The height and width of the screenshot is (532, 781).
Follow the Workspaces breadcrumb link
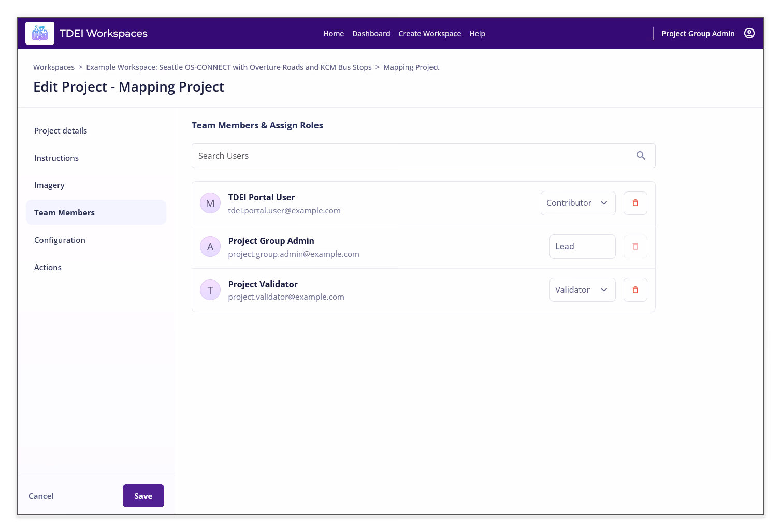pyautogui.click(x=54, y=67)
